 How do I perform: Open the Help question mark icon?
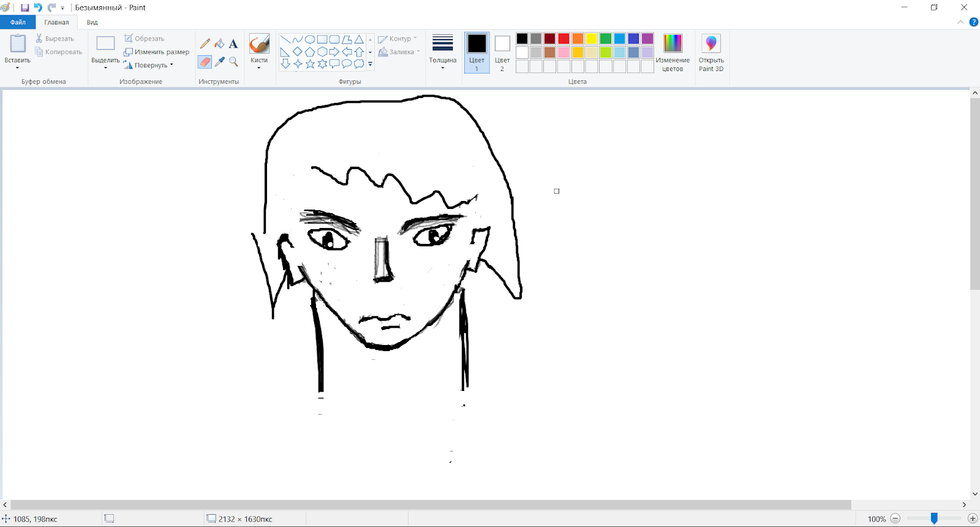click(x=974, y=22)
